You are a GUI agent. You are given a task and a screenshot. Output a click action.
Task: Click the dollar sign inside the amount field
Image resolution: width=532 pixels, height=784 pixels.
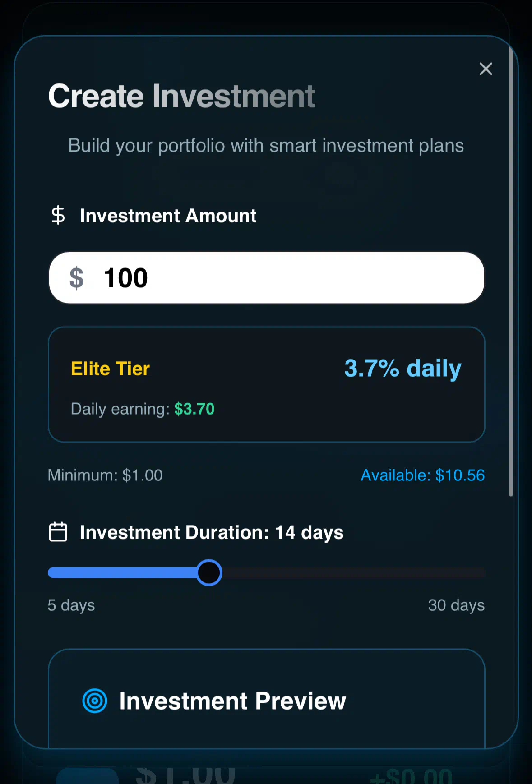pyautogui.click(x=76, y=278)
